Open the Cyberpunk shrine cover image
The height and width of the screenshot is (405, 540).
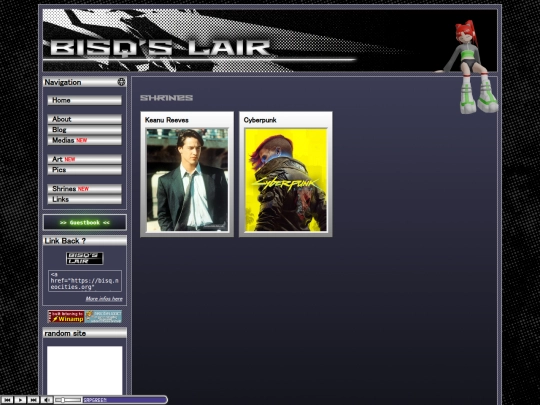[286, 180]
